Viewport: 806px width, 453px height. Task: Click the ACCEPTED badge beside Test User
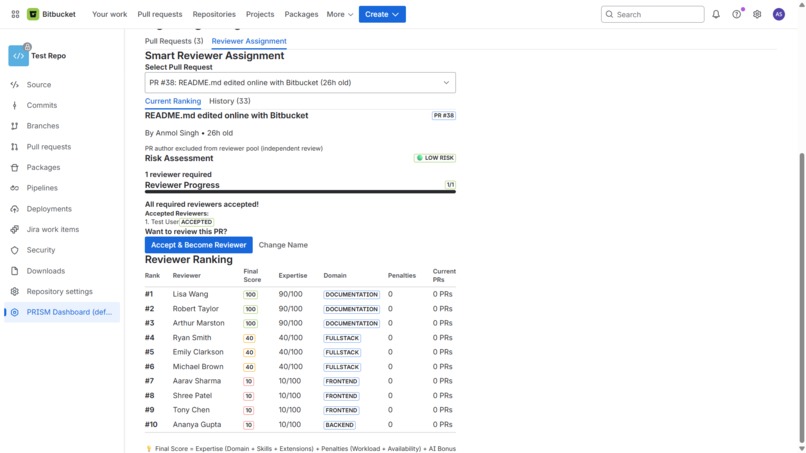(x=196, y=222)
